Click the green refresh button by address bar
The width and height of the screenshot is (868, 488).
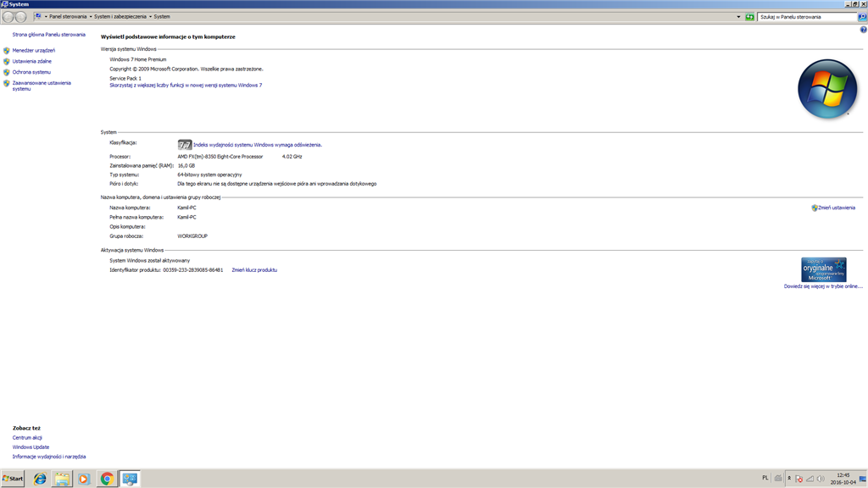click(x=749, y=17)
